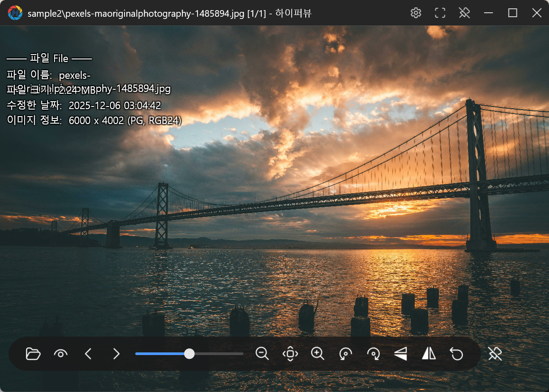The height and width of the screenshot is (392, 549).
Task: Reset image transformations with the undo arrow
Action: (x=457, y=354)
